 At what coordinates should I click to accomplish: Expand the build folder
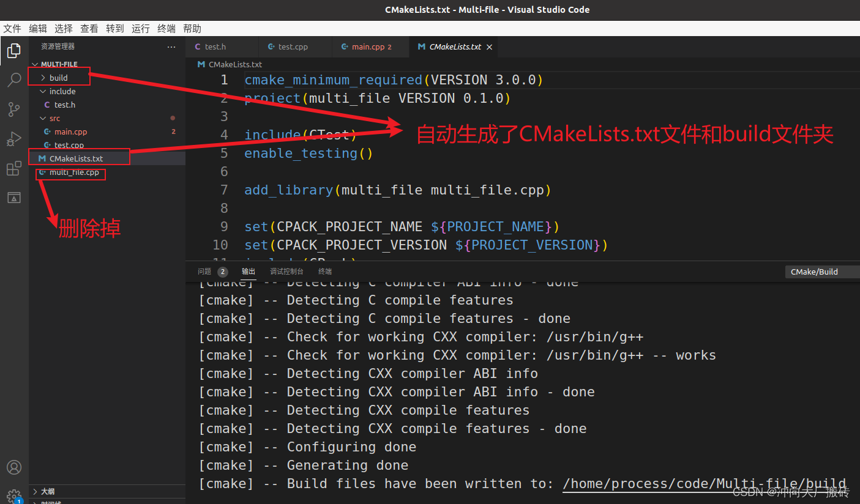point(43,78)
